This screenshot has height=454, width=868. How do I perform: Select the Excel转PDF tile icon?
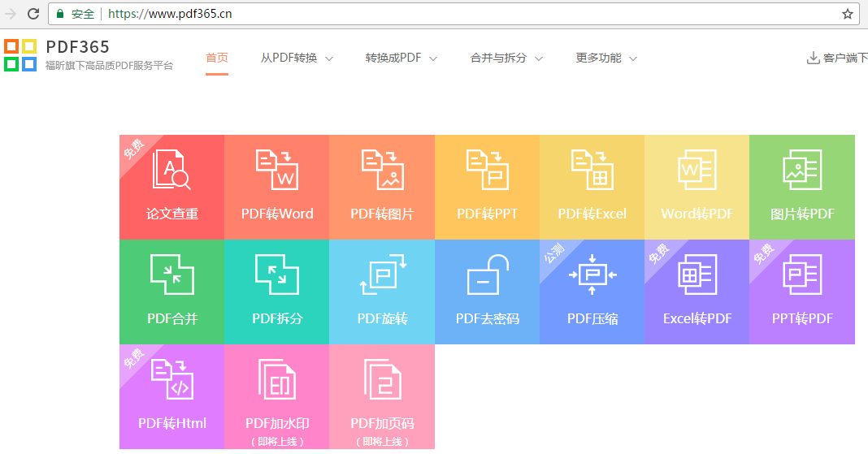697,275
